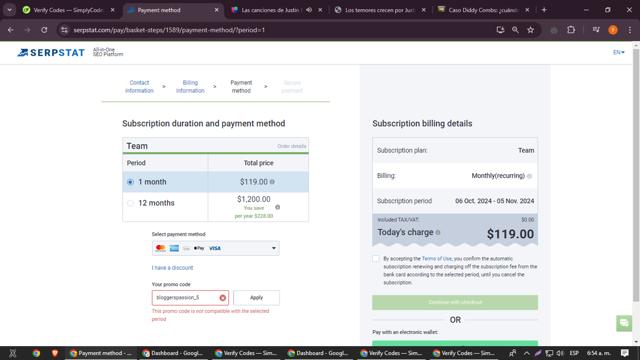
Task: Open the Windows notification center
Action: click(624, 353)
